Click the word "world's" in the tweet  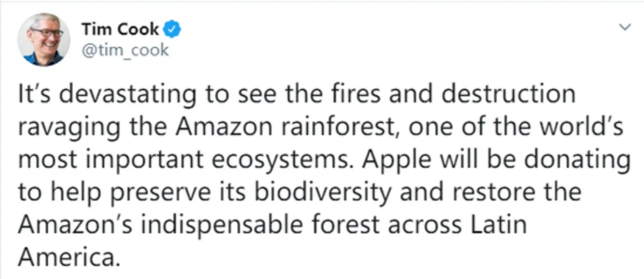click(x=581, y=127)
